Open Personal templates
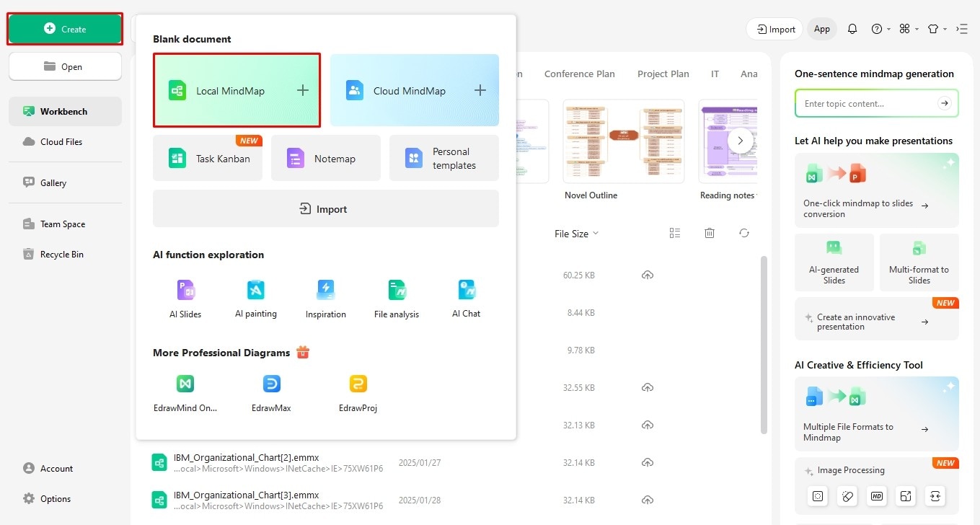Viewport: 980px width, 525px height. 443,158
